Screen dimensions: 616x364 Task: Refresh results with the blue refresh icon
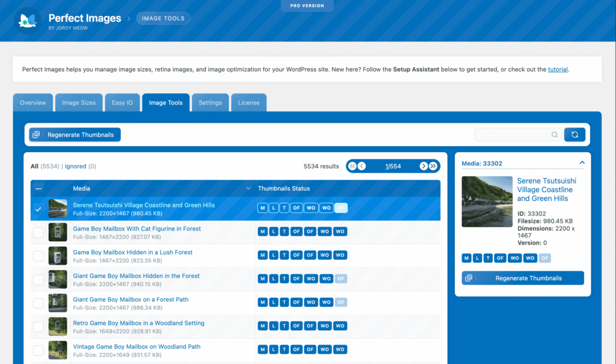click(574, 134)
